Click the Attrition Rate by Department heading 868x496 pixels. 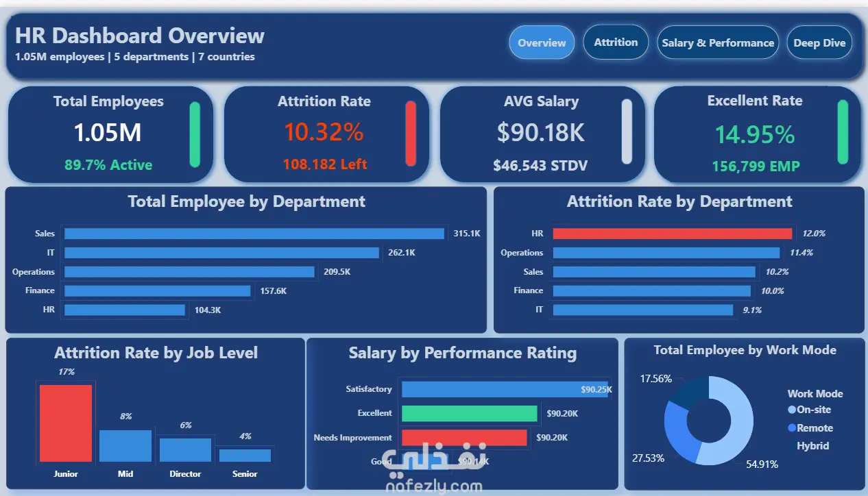679,202
